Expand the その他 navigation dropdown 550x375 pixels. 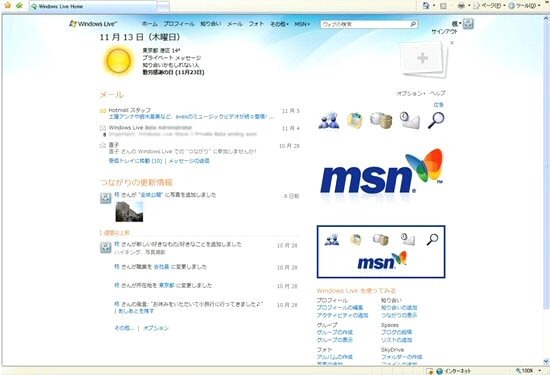[x=279, y=24]
